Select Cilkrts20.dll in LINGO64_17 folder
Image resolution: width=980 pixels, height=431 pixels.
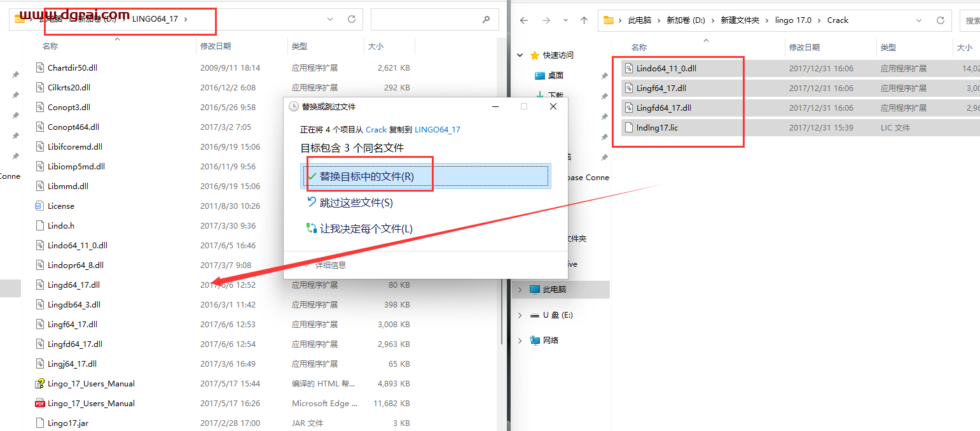[69, 87]
